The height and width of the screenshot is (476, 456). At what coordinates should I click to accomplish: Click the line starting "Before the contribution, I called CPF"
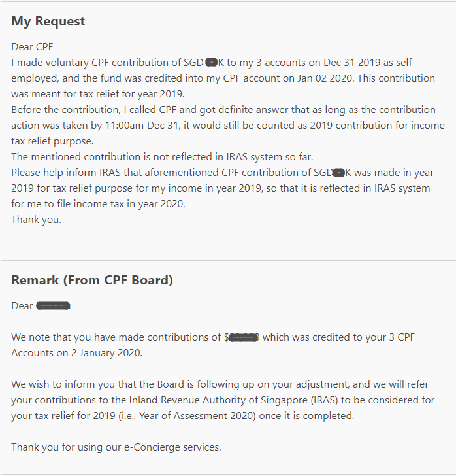[x=223, y=110]
